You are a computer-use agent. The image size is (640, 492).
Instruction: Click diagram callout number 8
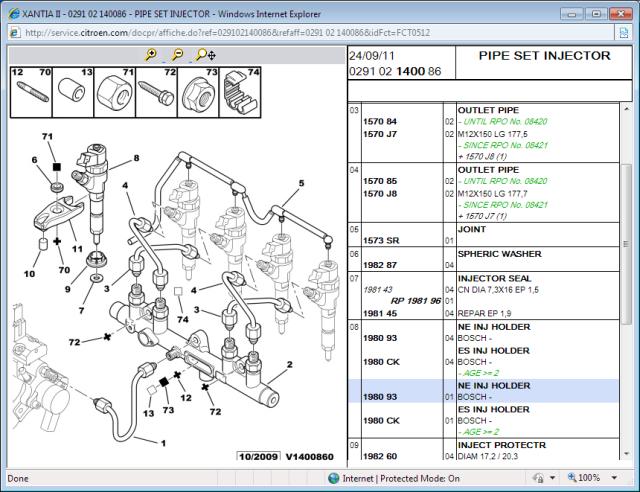(136, 158)
